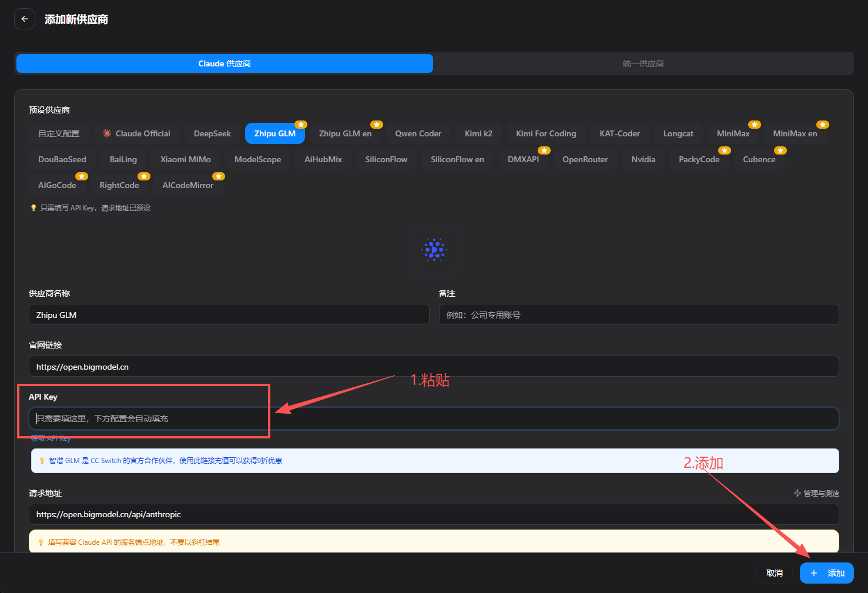Click the 取消 cancel button
The width and height of the screenshot is (868, 593).
point(775,573)
